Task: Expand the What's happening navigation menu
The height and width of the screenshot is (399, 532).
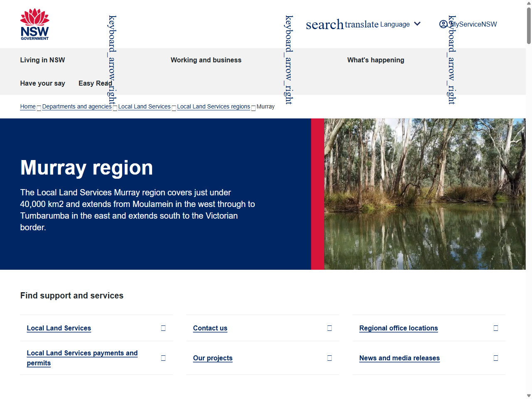Action: [x=376, y=60]
